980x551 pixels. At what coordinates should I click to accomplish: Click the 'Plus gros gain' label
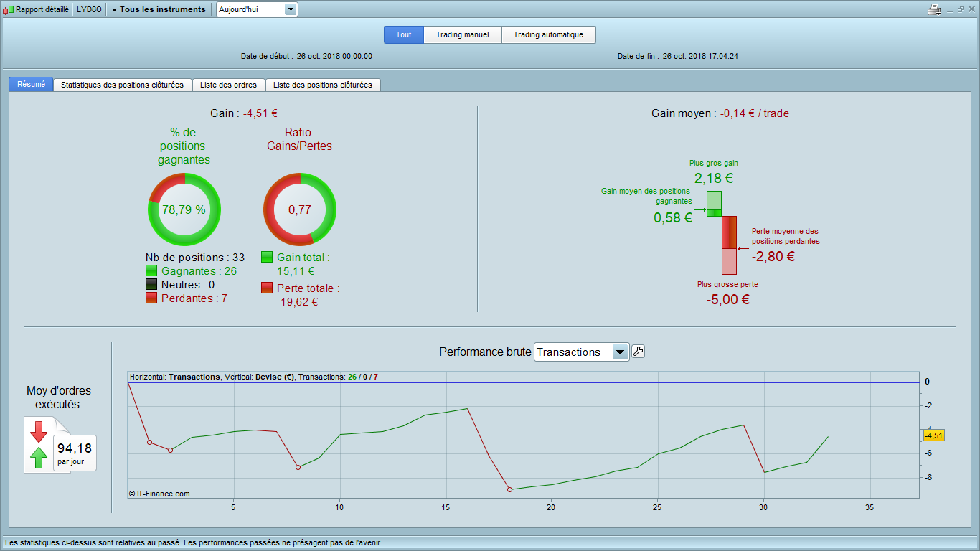click(x=714, y=164)
